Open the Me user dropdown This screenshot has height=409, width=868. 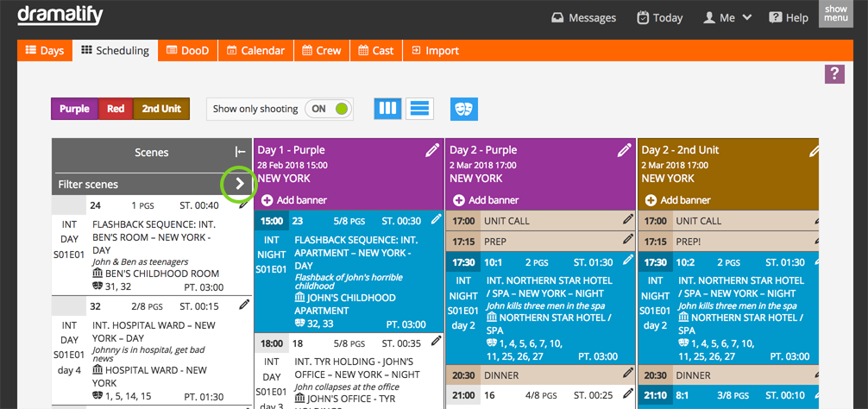point(728,17)
